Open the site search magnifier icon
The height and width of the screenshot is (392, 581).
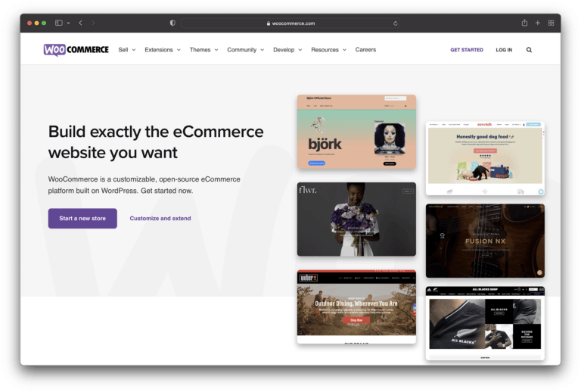(529, 50)
